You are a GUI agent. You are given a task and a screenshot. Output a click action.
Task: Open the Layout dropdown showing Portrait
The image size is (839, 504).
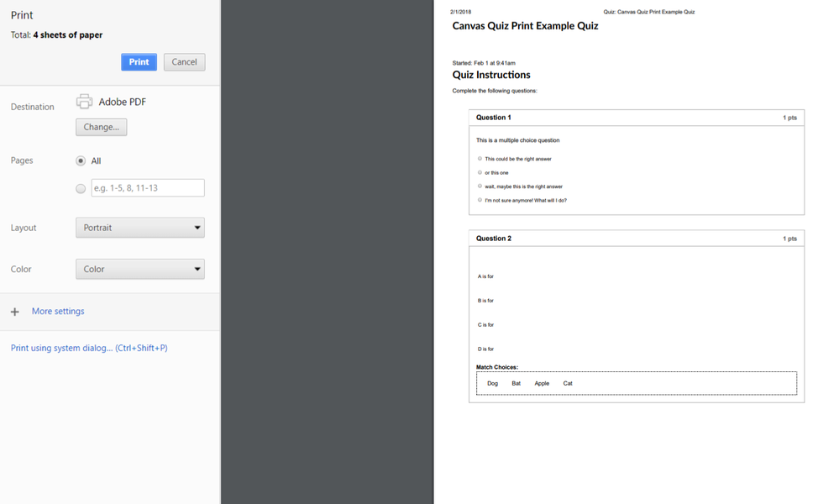pos(139,228)
